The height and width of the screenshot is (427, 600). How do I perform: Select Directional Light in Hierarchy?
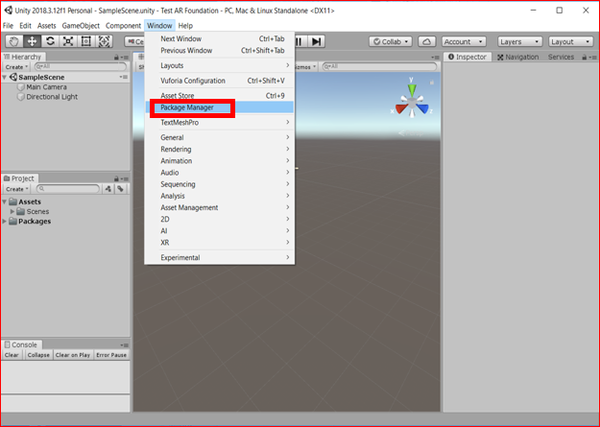[52, 97]
